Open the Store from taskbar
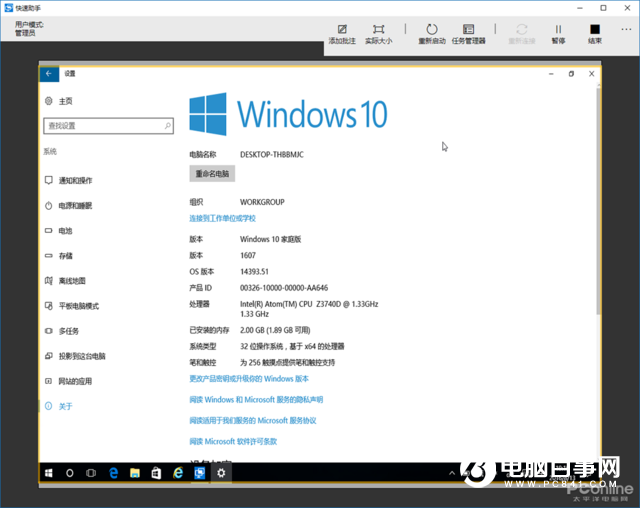The height and width of the screenshot is (508, 640). coord(156,473)
